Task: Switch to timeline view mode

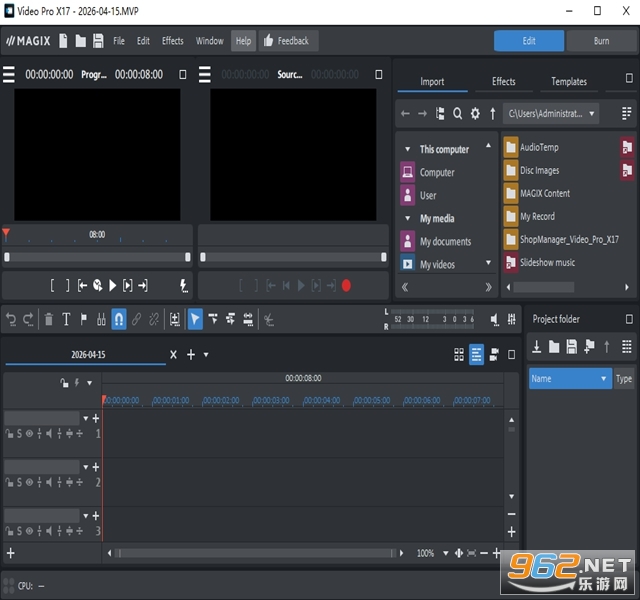Action: click(476, 355)
